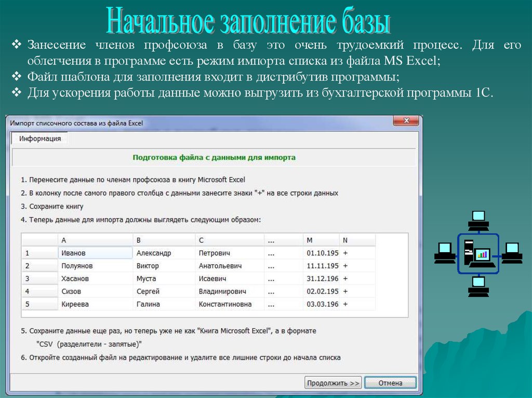Click row header number 1
The height and width of the screenshot is (398, 532).
[39, 253]
